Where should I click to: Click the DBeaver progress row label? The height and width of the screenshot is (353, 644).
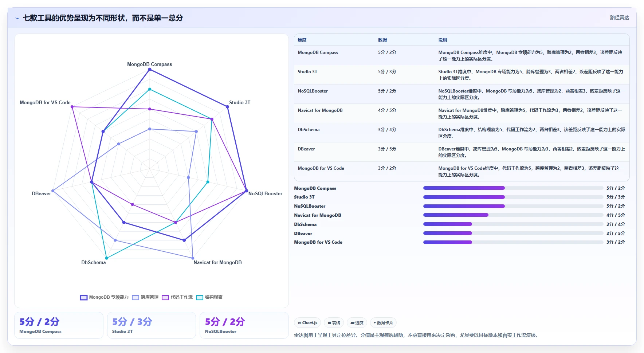tap(303, 234)
